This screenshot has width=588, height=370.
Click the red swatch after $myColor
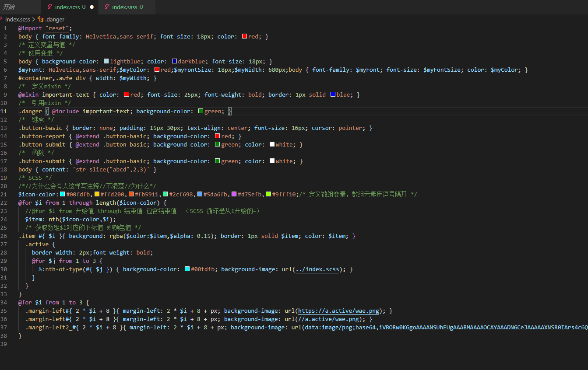[157, 70]
